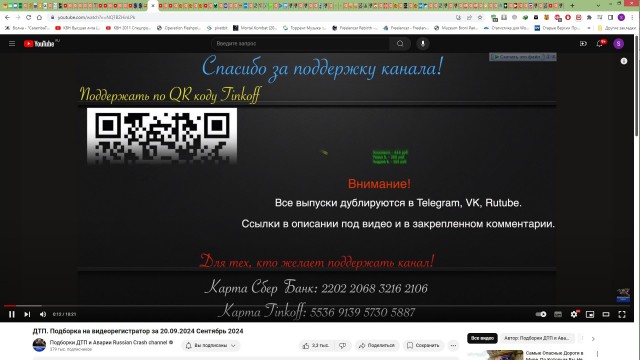Open browser side panel
The image size is (640, 360).
[x=611, y=18]
